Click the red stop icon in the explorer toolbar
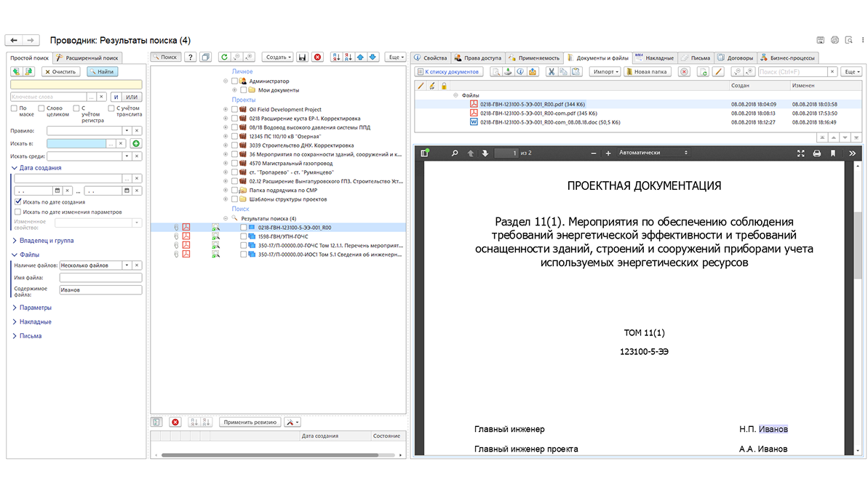This screenshot has height=496, width=868. (317, 57)
